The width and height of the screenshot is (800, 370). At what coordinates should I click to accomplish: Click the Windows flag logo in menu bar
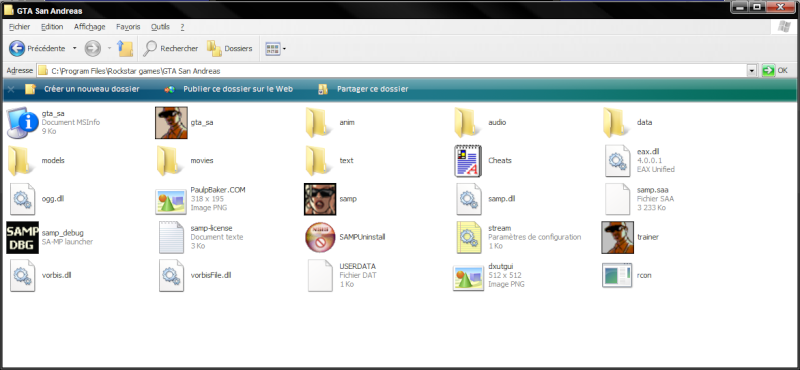(784, 27)
